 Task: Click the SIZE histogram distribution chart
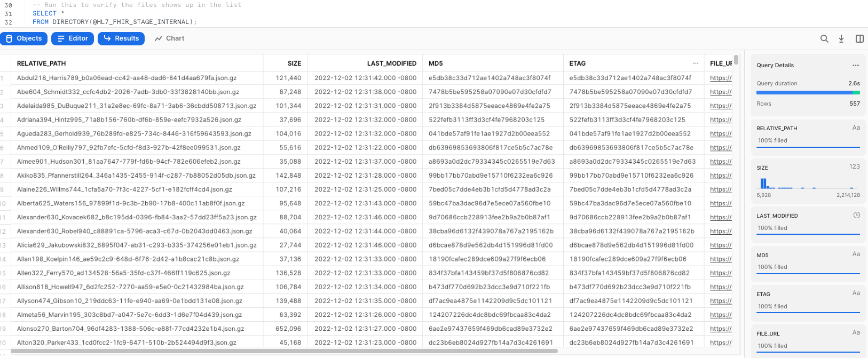808,184
